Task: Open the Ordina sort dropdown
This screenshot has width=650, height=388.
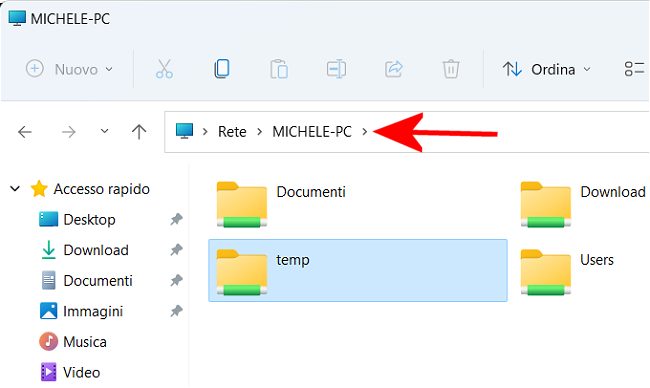Action: tap(546, 69)
